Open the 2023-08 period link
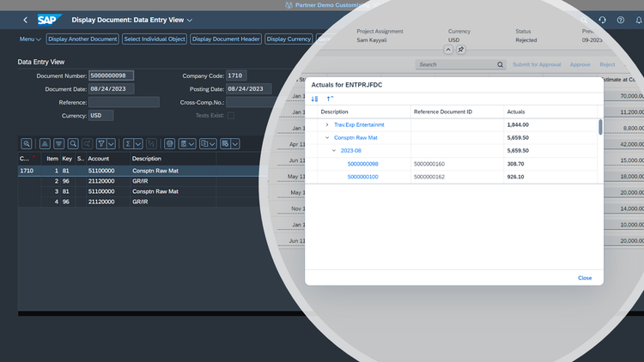This screenshot has width=644, height=362. coord(350,151)
